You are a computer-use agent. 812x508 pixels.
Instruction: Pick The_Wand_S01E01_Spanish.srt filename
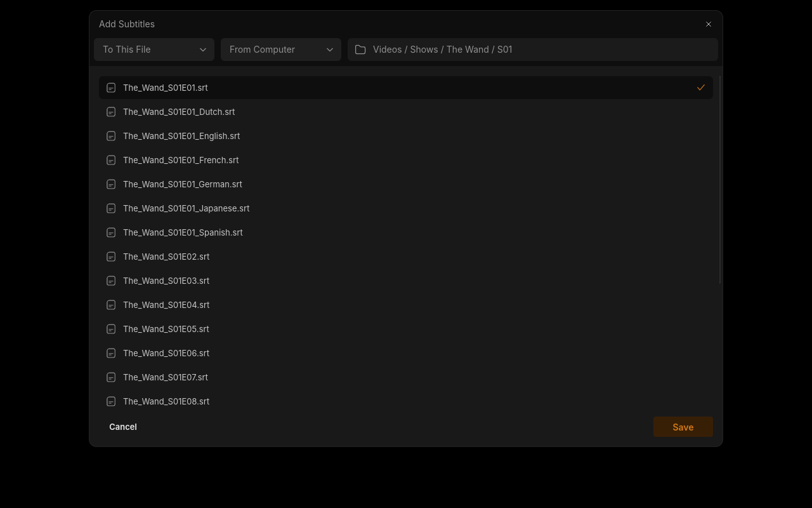pyautogui.click(x=183, y=232)
